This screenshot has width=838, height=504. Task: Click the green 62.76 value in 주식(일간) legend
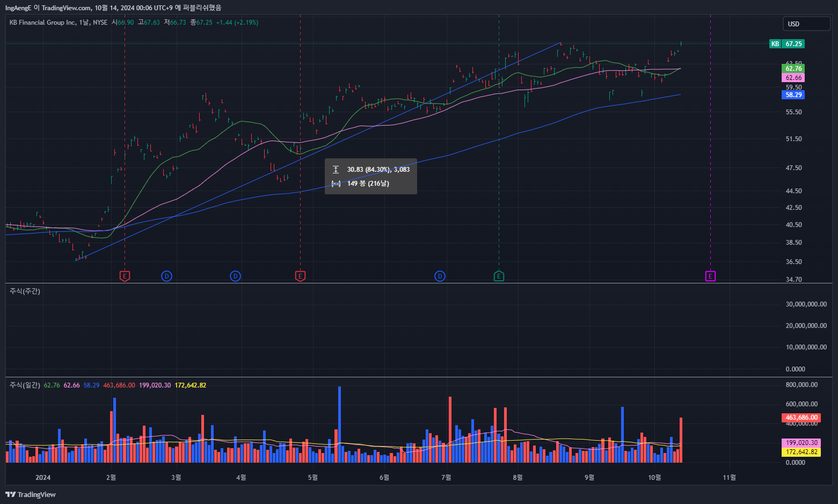pyautogui.click(x=52, y=385)
